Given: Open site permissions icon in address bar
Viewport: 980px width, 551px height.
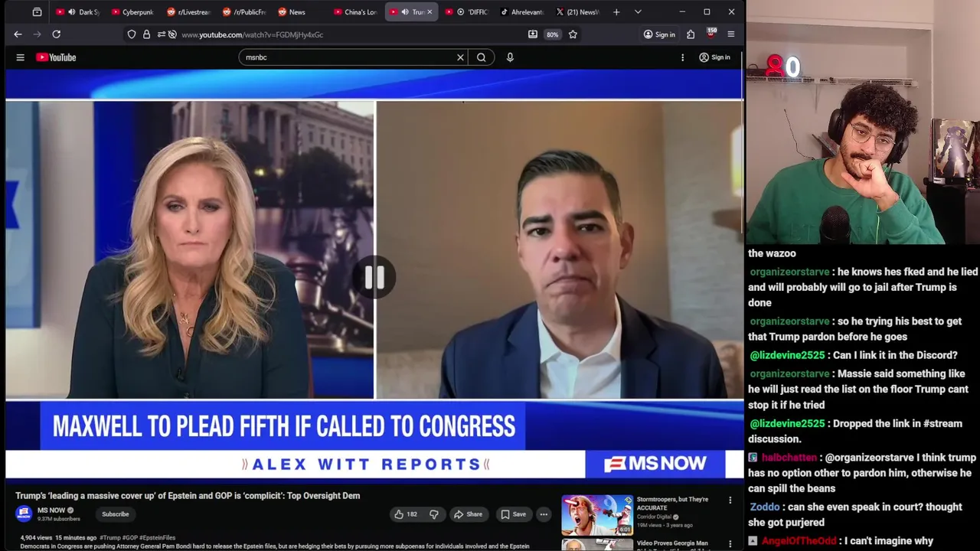Looking at the screenshot, I should 161,34.
